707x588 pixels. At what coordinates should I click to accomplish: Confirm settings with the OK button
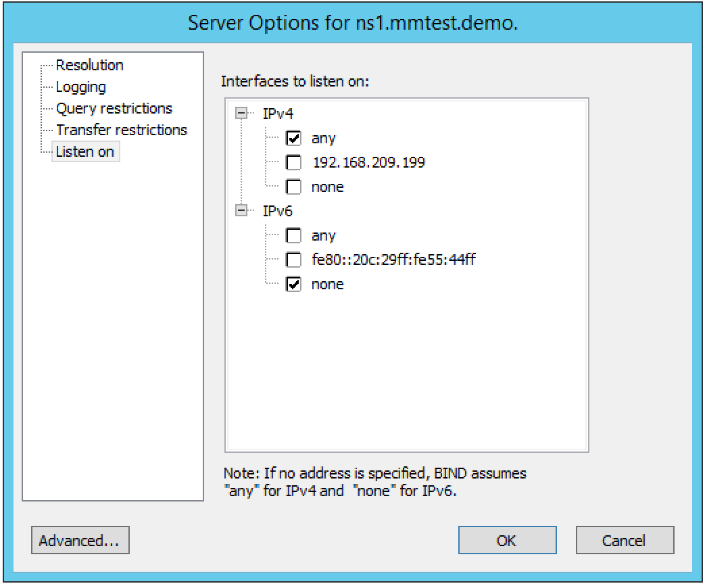(507, 541)
